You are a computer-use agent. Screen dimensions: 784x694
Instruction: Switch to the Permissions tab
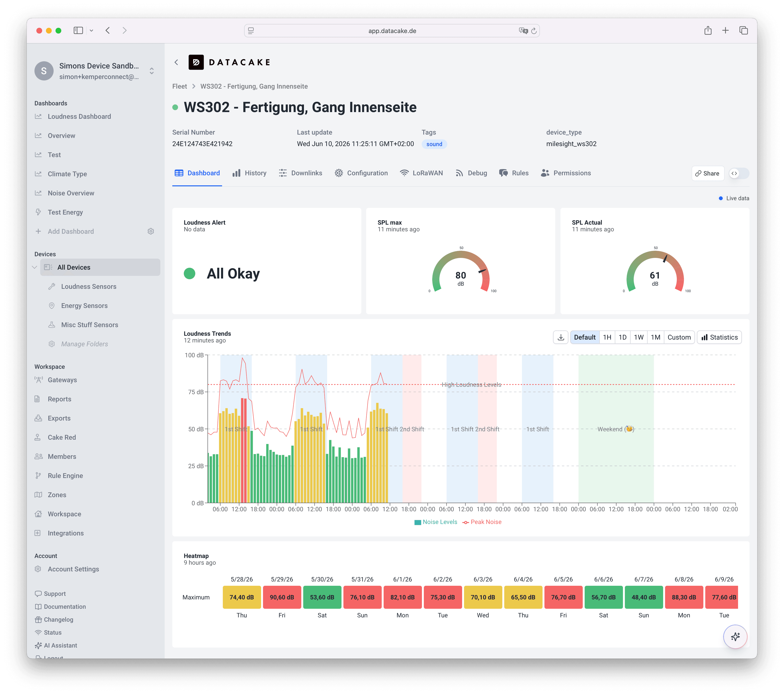pos(566,173)
